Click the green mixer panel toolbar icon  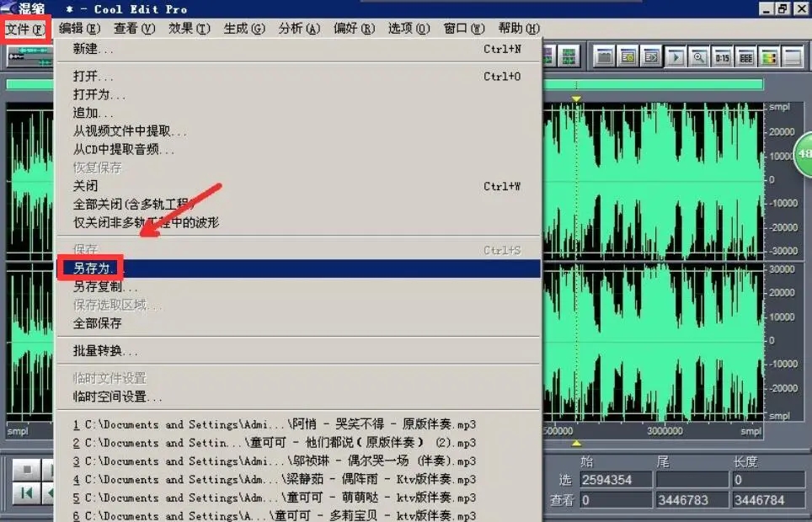pos(767,56)
